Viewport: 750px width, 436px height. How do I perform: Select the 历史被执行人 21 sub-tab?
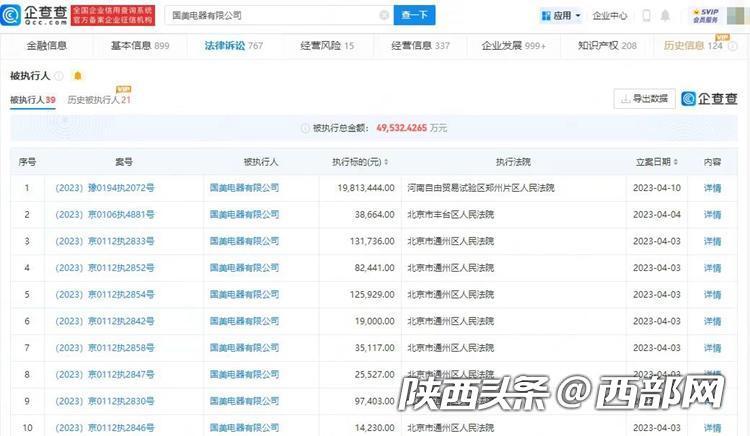click(x=99, y=100)
